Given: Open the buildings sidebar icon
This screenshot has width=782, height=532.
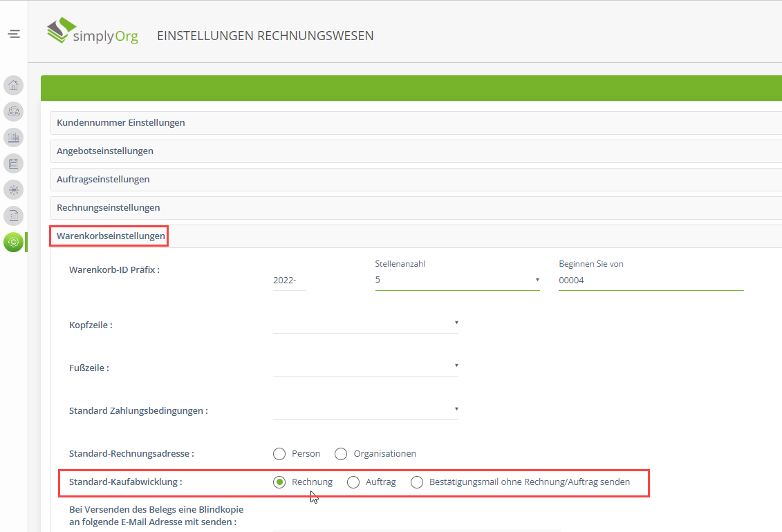Looking at the screenshot, I should click(13, 137).
